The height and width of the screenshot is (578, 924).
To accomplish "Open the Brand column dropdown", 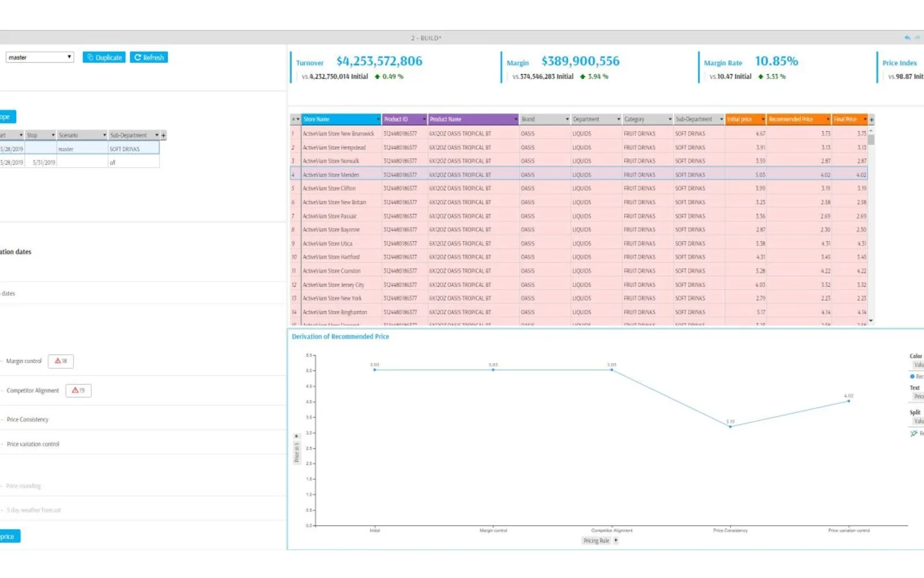I will [567, 120].
